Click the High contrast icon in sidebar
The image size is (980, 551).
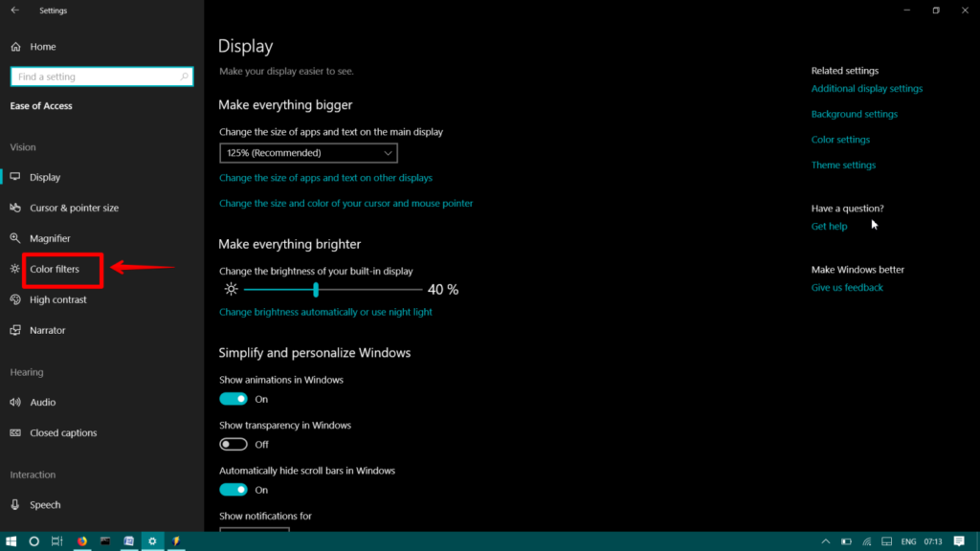coord(15,299)
